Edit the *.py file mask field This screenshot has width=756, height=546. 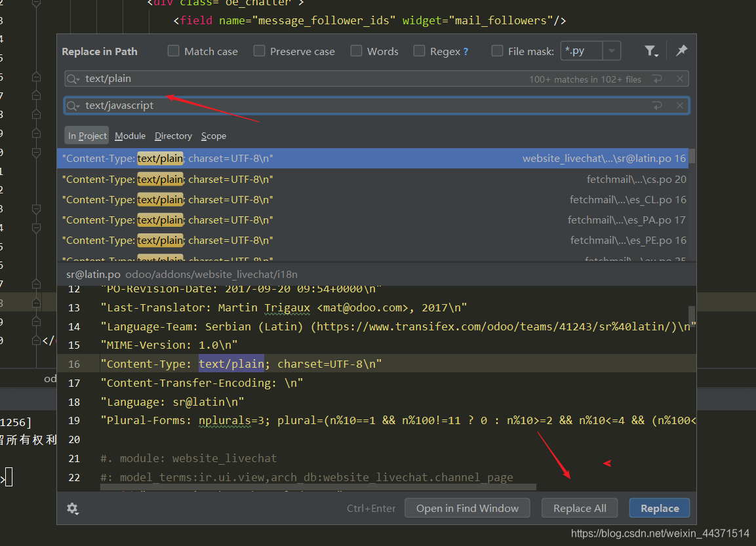click(582, 50)
